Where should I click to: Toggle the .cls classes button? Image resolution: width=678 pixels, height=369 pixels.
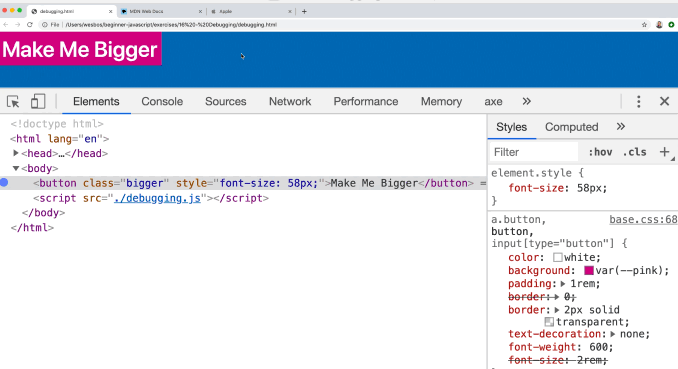pyautogui.click(x=634, y=152)
